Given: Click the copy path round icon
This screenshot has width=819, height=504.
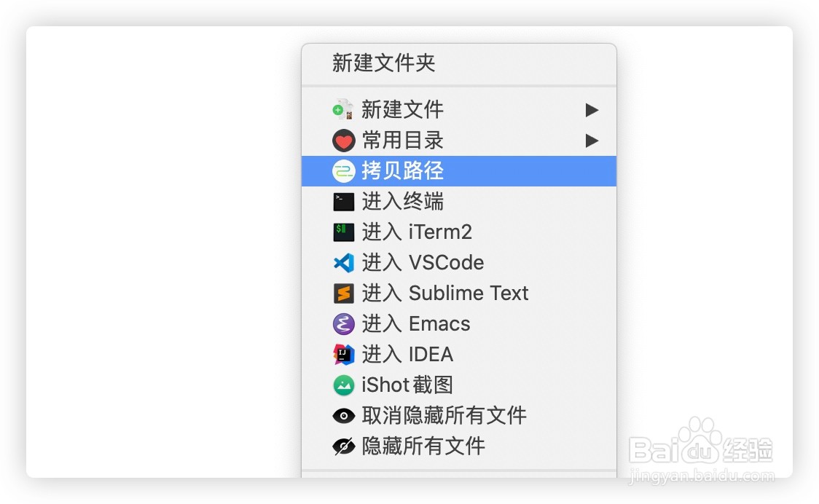Looking at the screenshot, I should (x=343, y=170).
